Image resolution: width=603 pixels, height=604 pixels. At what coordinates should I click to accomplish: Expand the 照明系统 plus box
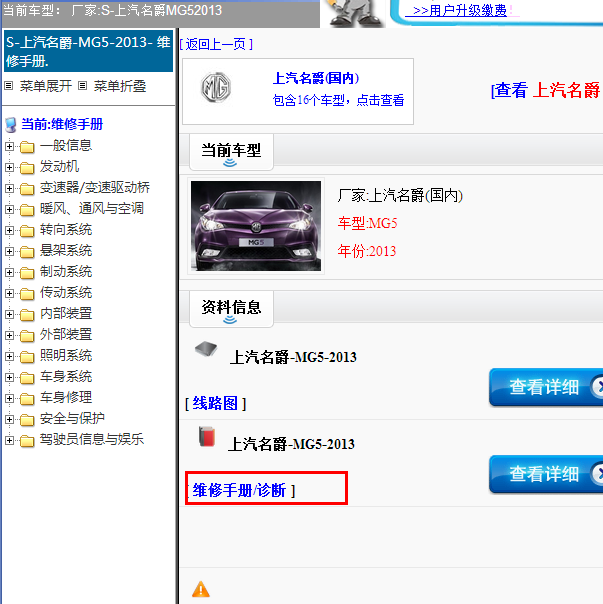tap(9, 356)
